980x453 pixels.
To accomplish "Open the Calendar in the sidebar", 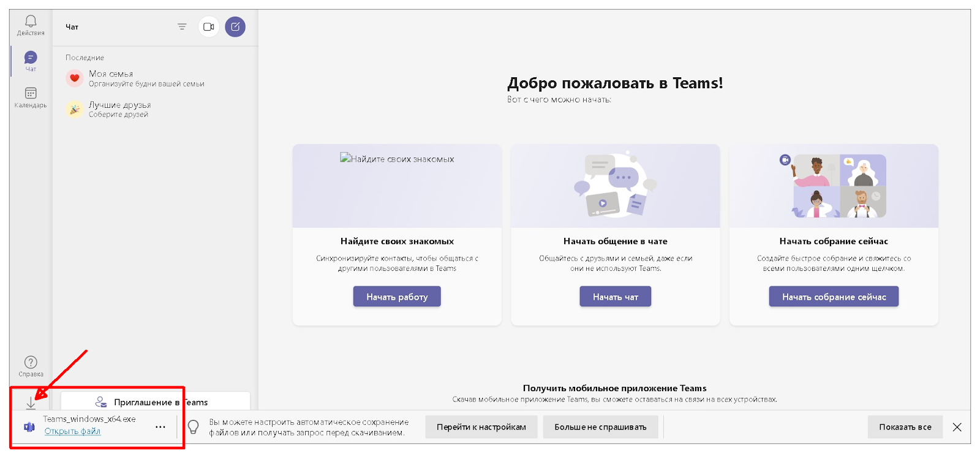I will [x=31, y=95].
